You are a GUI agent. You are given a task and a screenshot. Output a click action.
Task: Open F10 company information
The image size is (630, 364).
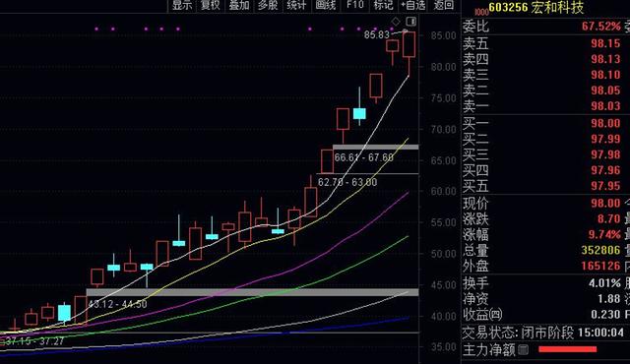[355, 5]
